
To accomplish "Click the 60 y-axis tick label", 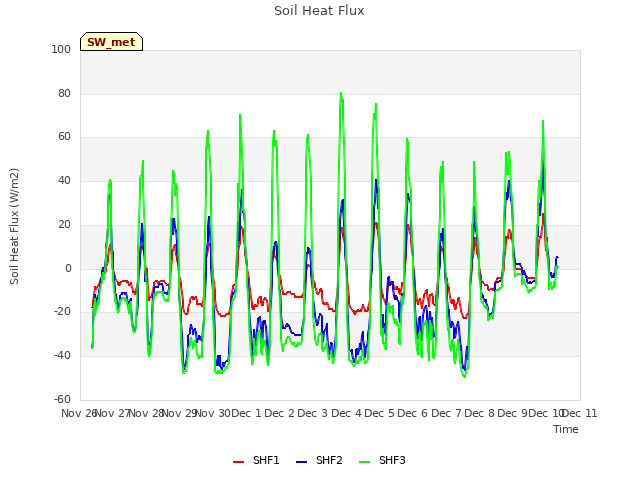I will point(64,137).
